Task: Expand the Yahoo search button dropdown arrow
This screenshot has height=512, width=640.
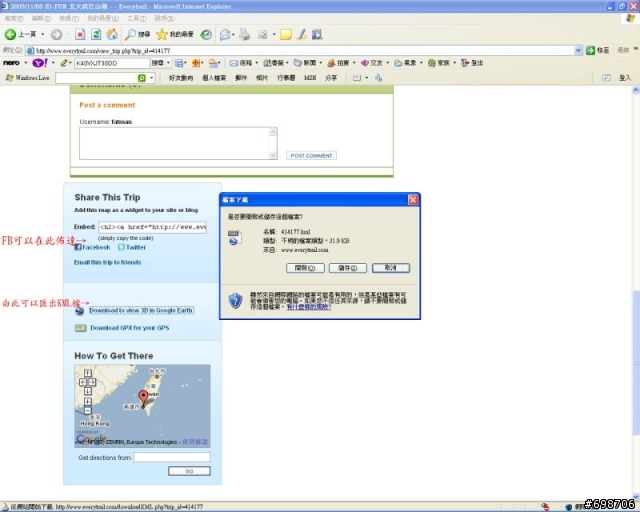Action: tap(168, 63)
